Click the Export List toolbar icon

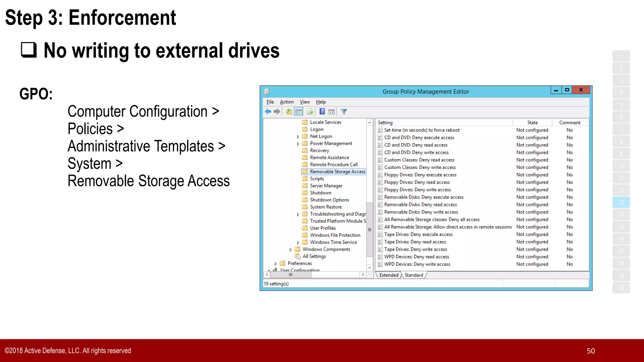pos(310,112)
